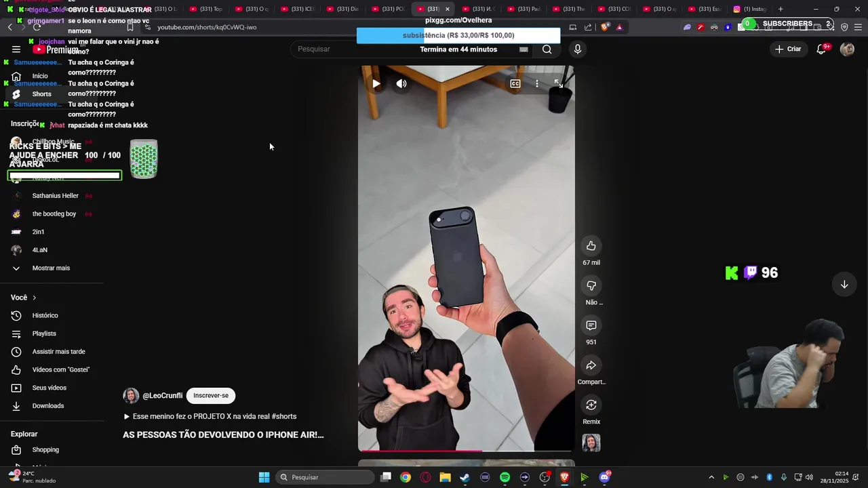Open the 951 comments panel
This screenshot has width=868, height=488.
pyautogui.click(x=591, y=325)
